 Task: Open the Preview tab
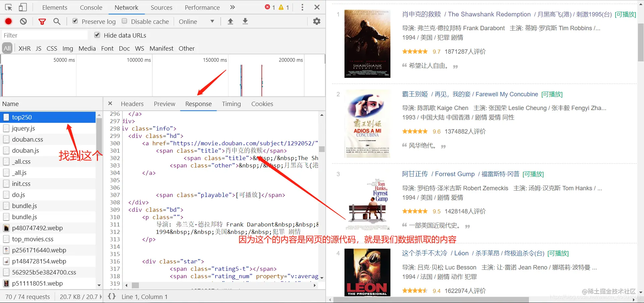tap(164, 104)
